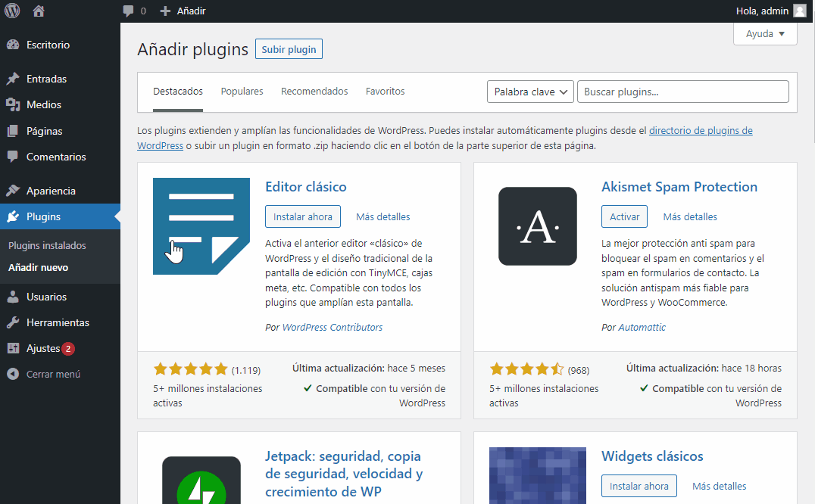Click the Cerrar menú label
This screenshot has width=815, height=504.
click(x=53, y=375)
